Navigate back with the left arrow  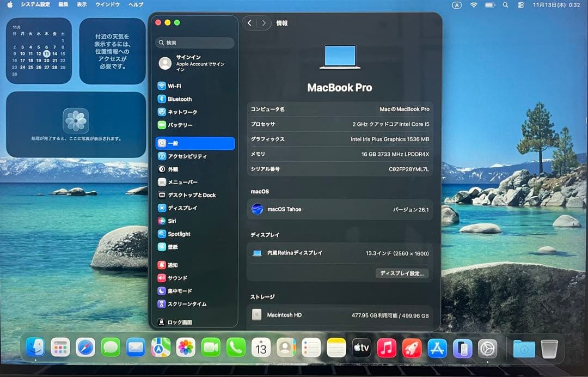249,23
